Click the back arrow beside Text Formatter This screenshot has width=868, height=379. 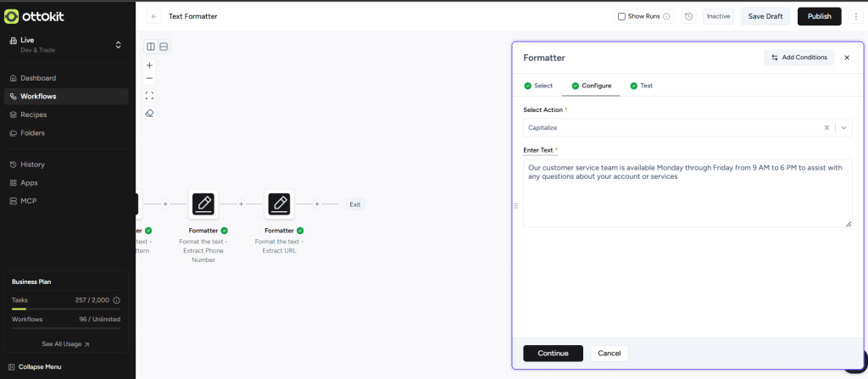(153, 16)
